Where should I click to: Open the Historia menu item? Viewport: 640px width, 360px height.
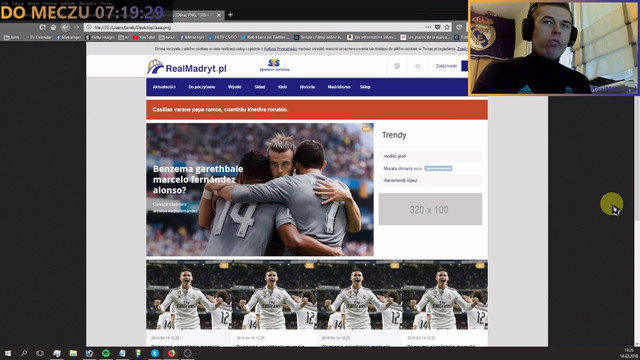(x=307, y=87)
